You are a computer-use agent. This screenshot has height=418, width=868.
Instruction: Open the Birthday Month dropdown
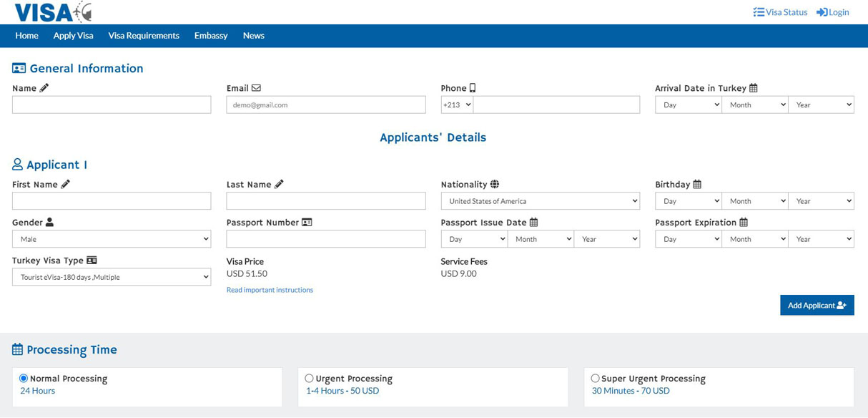click(755, 201)
